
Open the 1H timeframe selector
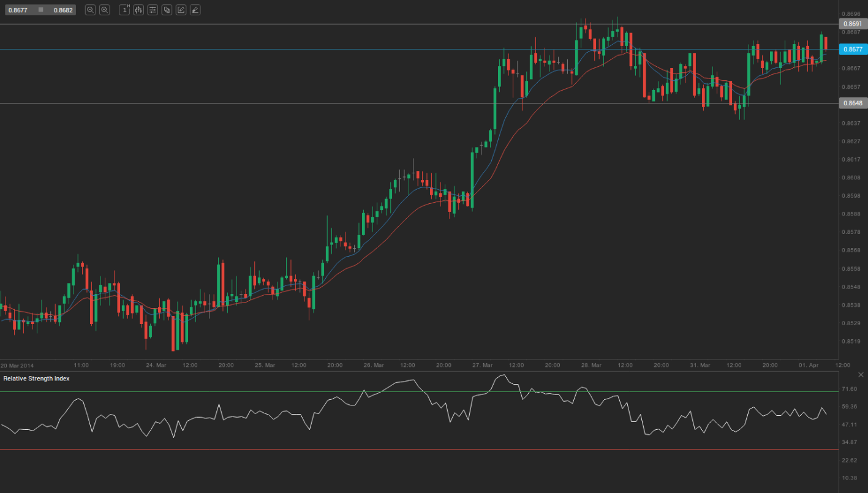(x=124, y=10)
